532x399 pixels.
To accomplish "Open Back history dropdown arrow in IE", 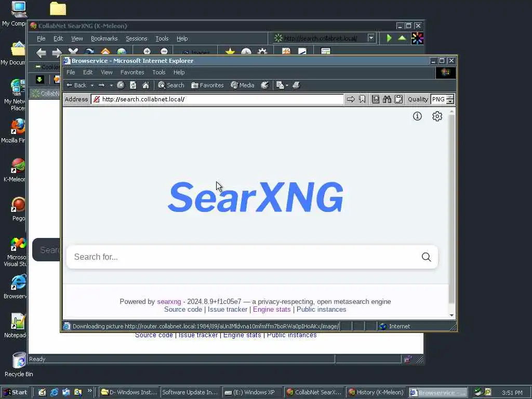I will pos(92,86).
